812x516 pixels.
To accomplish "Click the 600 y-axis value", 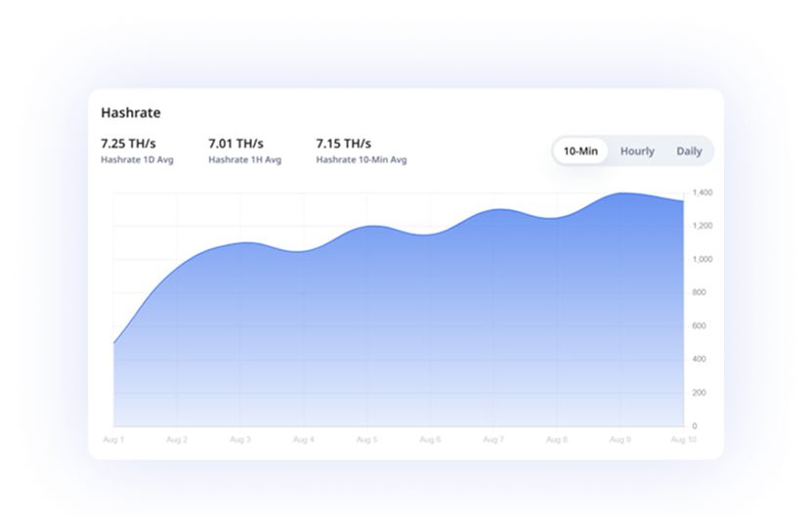I will 699,326.
